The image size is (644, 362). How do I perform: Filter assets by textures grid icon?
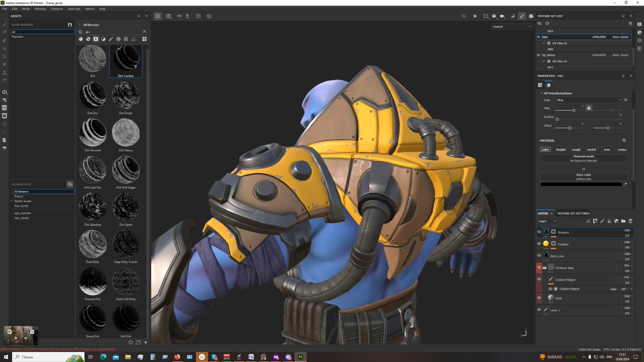[x=126, y=39]
